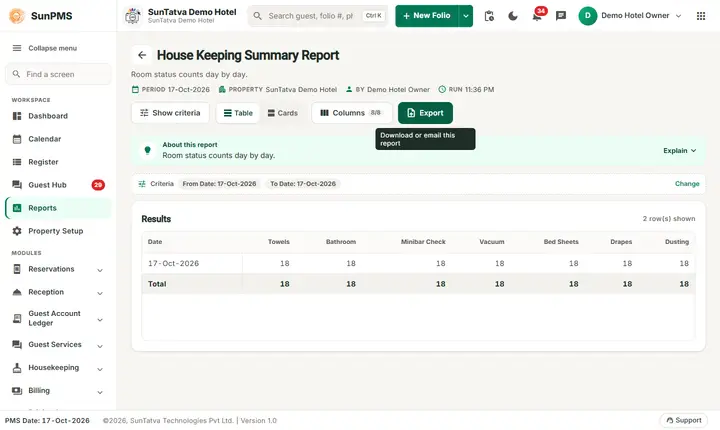720x430 pixels.
Task: Open the New Folio dropdown arrow
Action: pos(466,16)
